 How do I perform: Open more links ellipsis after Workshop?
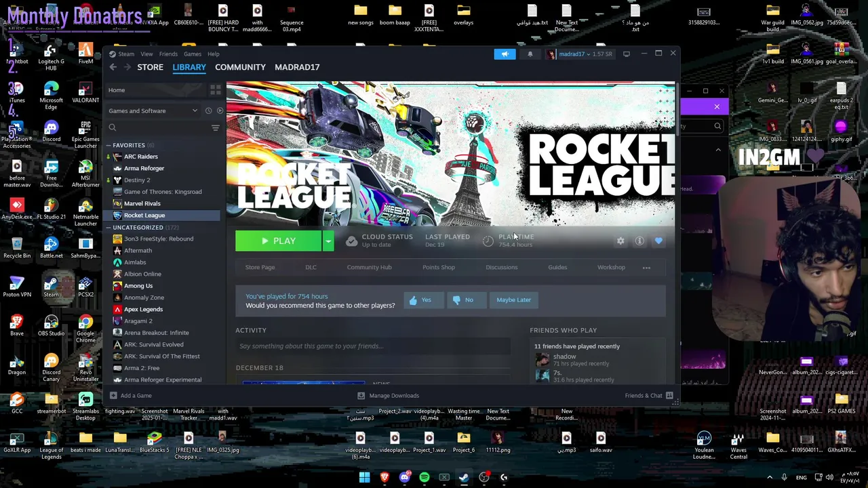646,267
